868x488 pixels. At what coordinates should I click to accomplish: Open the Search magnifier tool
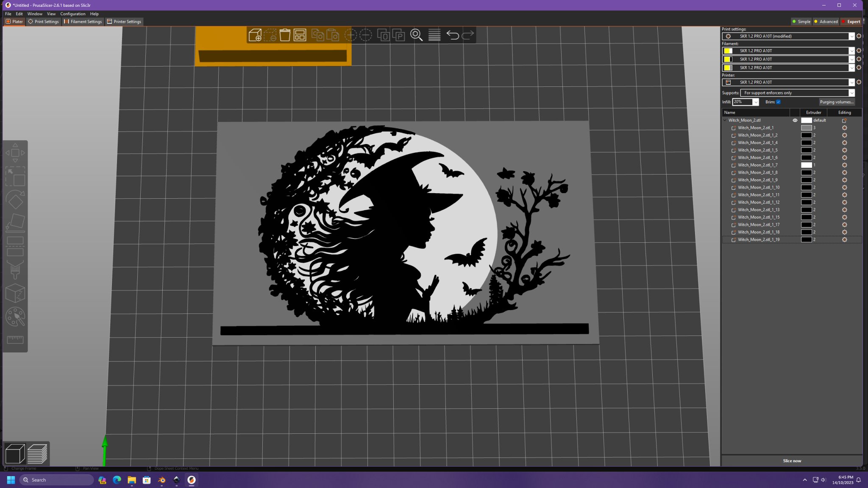416,35
